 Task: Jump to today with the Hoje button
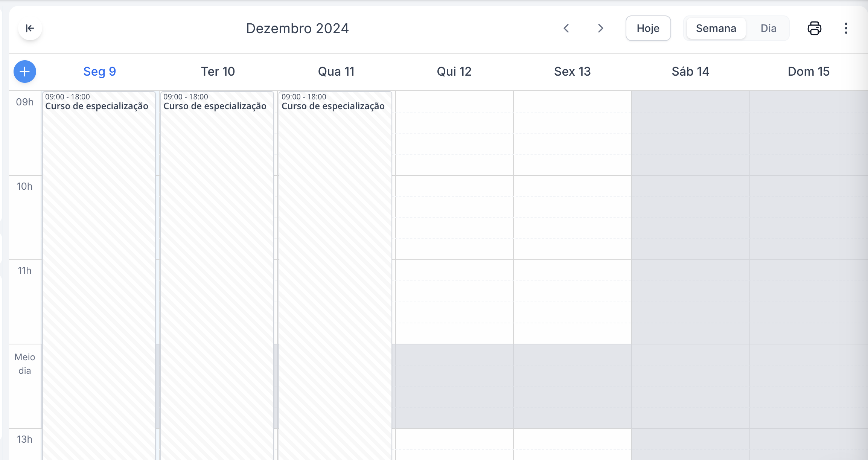[648, 28]
